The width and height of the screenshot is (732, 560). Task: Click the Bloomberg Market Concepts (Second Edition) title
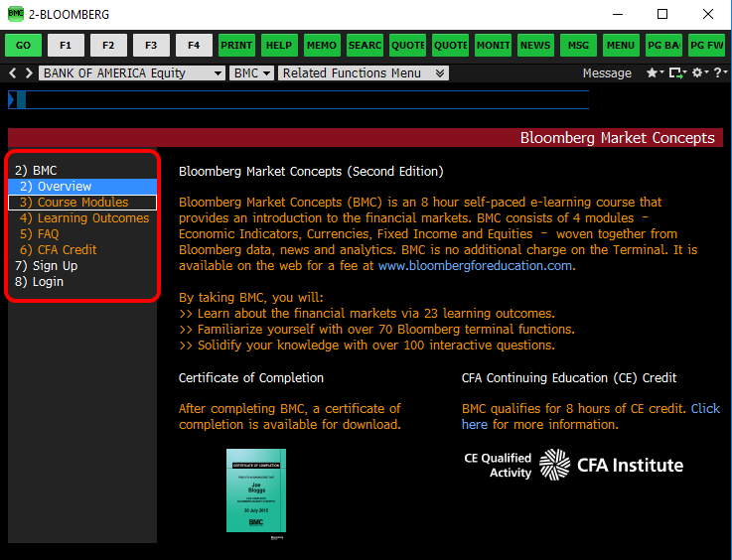point(311,171)
